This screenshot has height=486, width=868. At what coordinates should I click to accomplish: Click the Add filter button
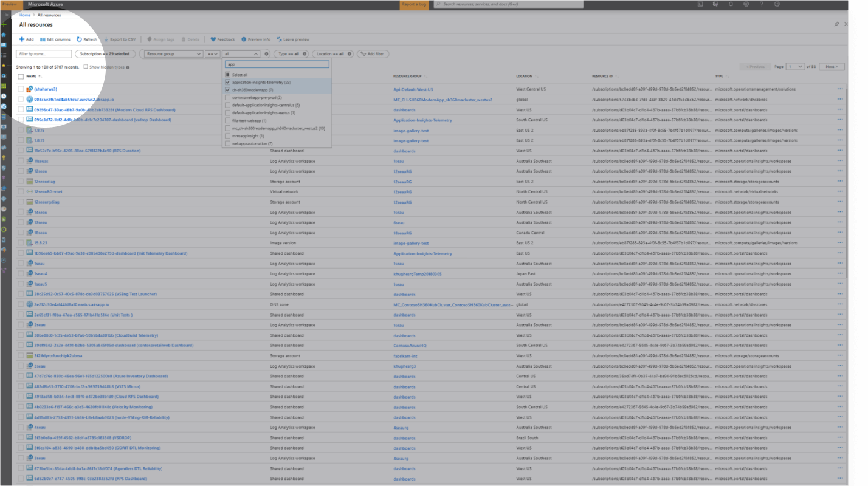pos(373,54)
